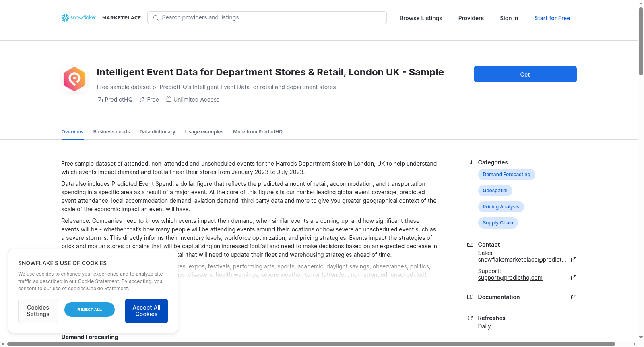Switch to the Business needs tab
This screenshot has height=347, width=644.
click(x=111, y=132)
